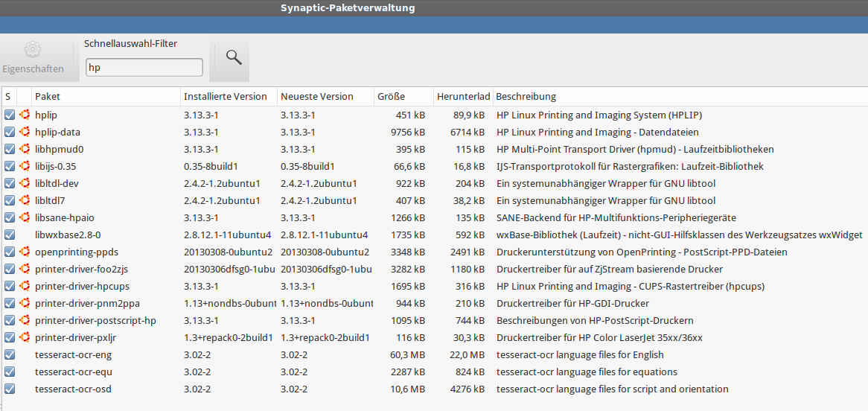Click Ubuntu logo icon beside libltdl7
This screenshot has height=411, width=868.
[x=25, y=200]
